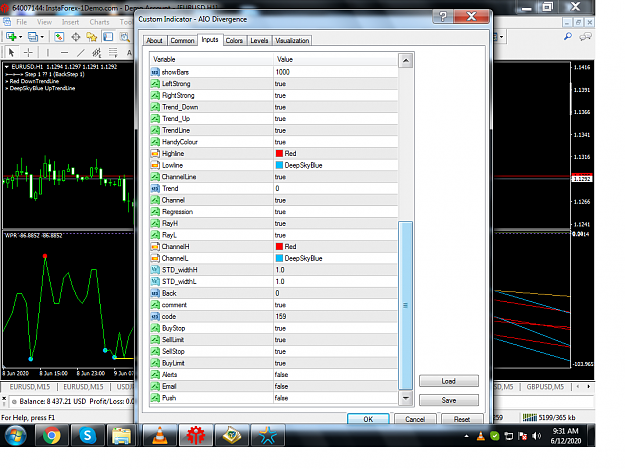Viewport: 625px width, 469px height.
Task: Open the File menu
Action: 22,22
